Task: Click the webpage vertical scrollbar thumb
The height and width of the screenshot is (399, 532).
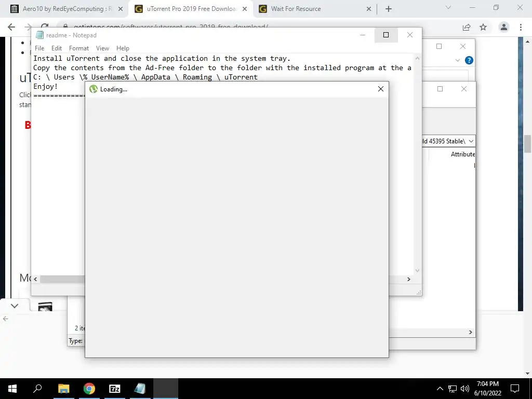Action: point(528,144)
